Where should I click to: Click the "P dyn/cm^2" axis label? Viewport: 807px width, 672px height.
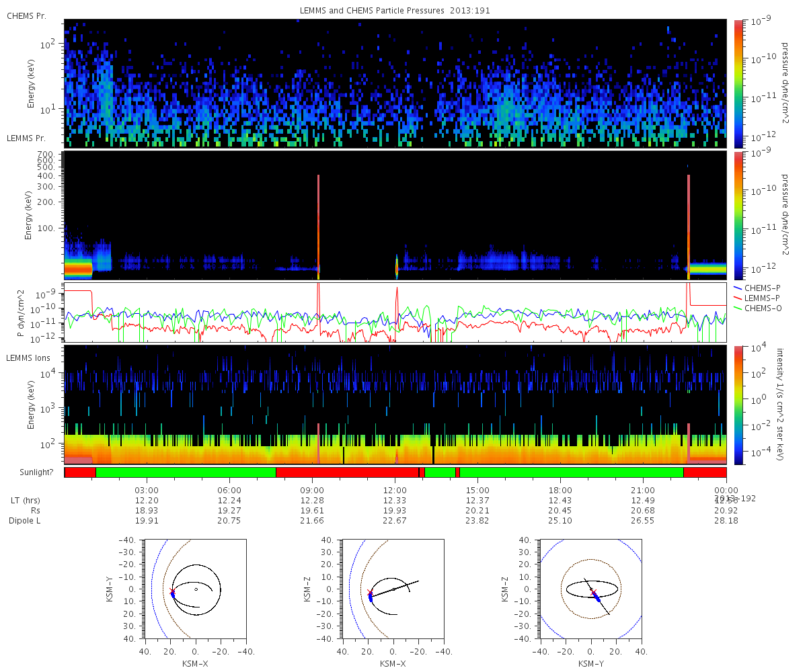tap(21, 313)
